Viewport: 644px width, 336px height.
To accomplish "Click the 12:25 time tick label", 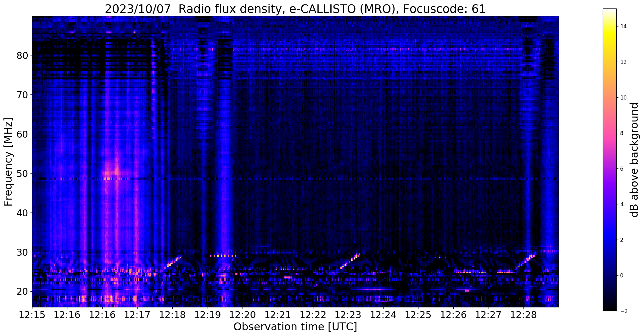I will [418, 315].
